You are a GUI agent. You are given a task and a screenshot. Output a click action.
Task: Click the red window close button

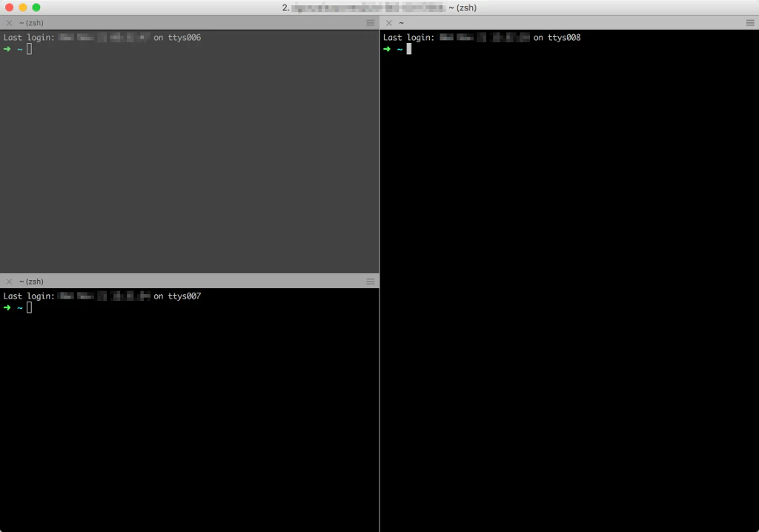pyautogui.click(x=10, y=7)
